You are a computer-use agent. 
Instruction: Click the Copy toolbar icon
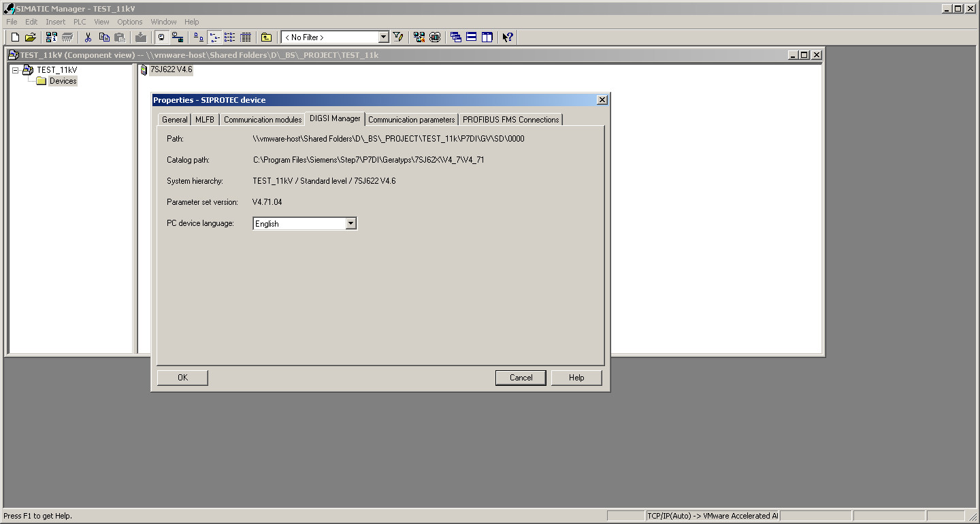(x=104, y=37)
